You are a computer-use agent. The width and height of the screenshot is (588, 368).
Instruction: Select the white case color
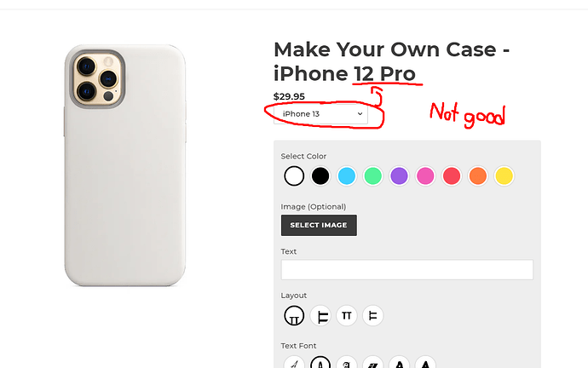point(294,176)
